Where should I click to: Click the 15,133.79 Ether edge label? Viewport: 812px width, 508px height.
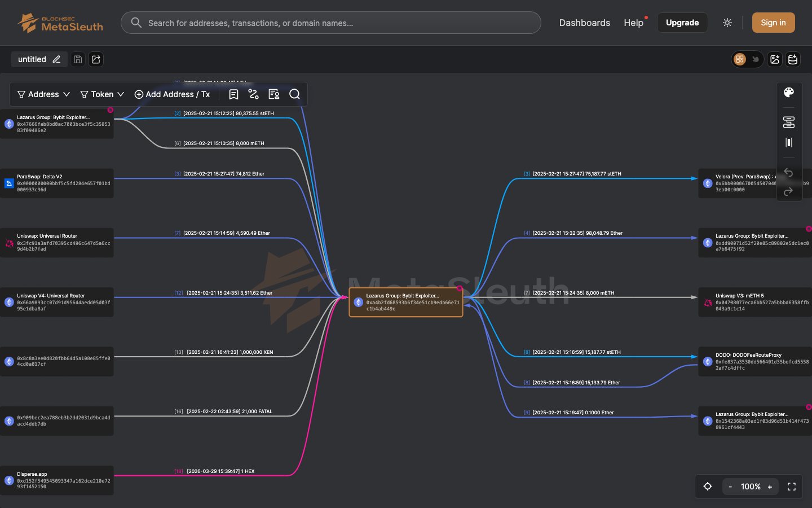pos(572,383)
